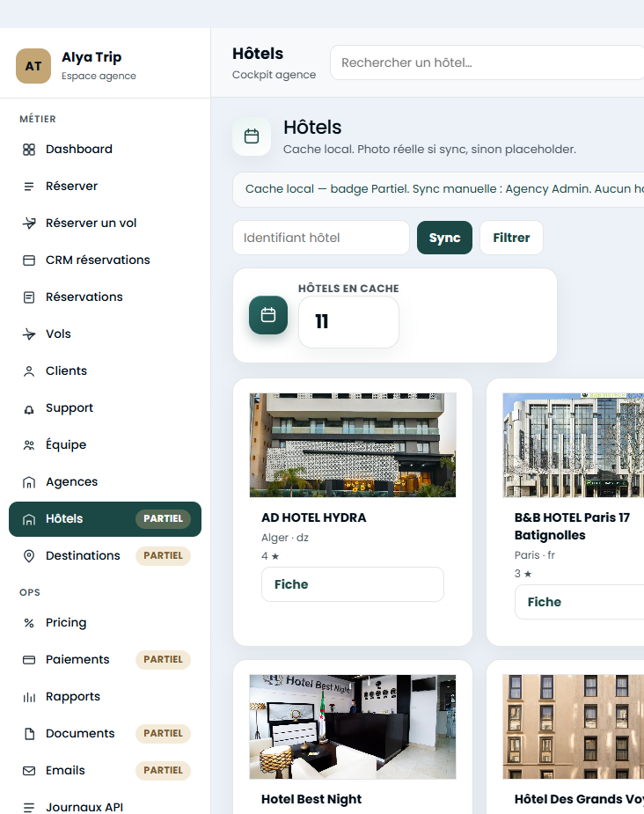Click the Vols plane icon
The image size is (644, 814).
click(x=29, y=334)
